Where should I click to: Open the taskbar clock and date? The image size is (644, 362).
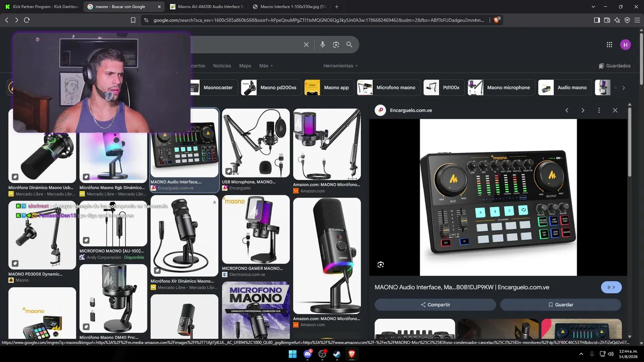(628, 354)
